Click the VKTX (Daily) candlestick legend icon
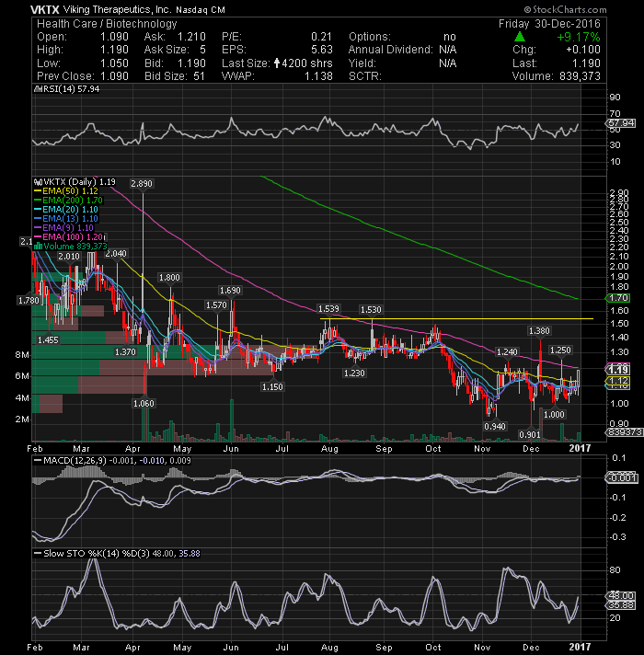 click(x=38, y=182)
